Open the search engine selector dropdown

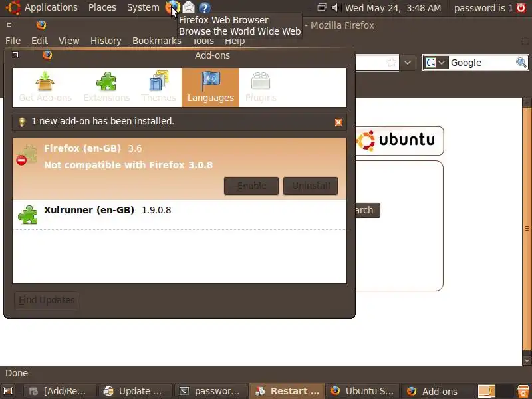click(437, 63)
